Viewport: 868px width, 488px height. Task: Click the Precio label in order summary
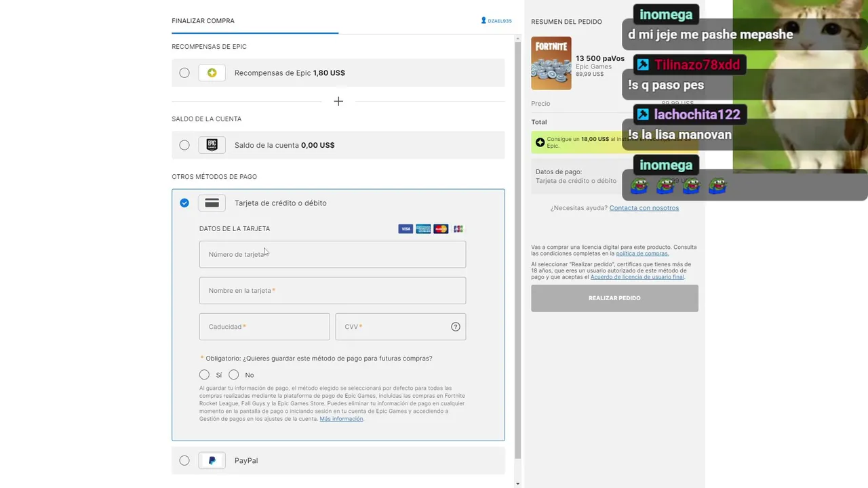pos(540,104)
